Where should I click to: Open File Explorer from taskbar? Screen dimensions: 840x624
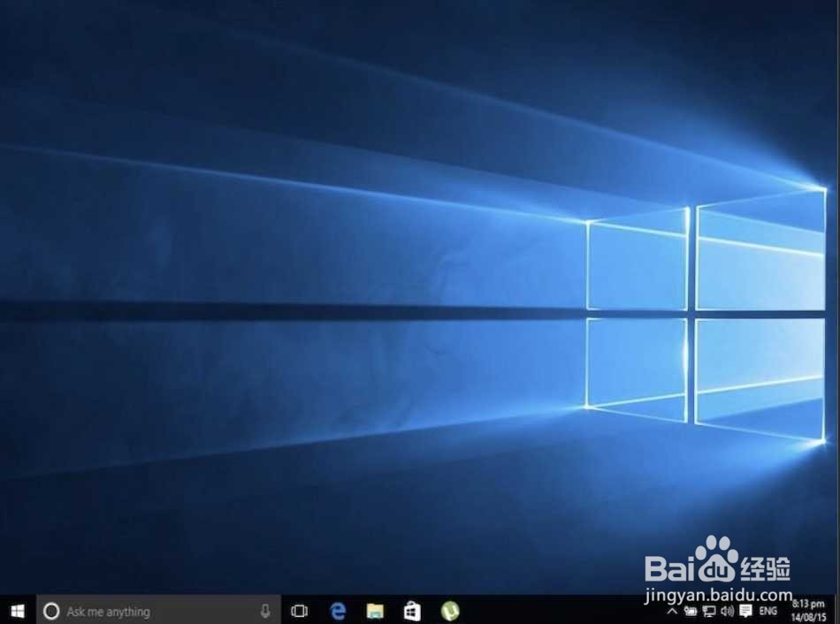tap(375, 611)
